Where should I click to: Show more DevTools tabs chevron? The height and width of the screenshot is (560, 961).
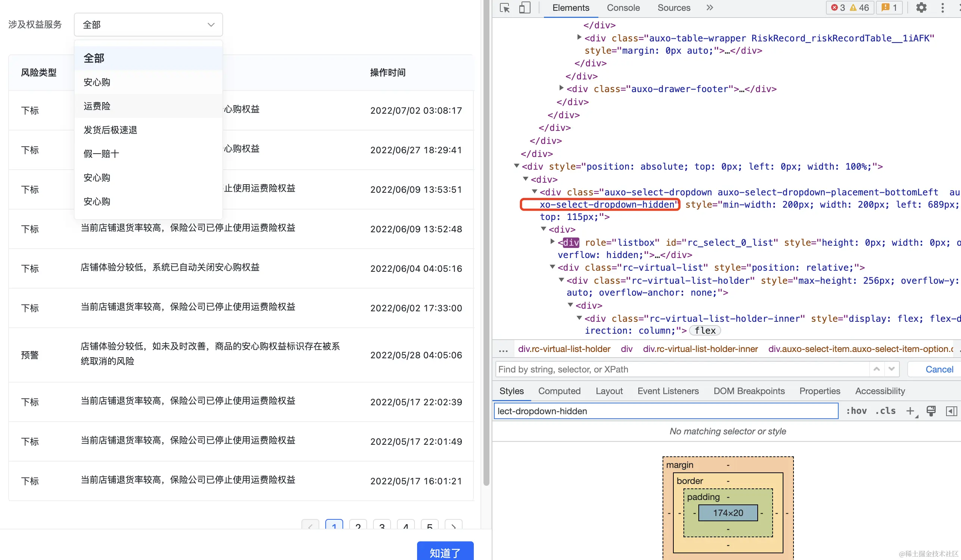pyautogui.click(x=709, y=8)
